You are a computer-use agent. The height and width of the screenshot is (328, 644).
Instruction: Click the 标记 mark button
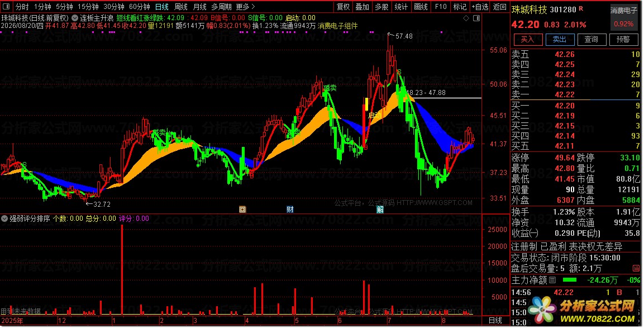click(x=460, y=7)
